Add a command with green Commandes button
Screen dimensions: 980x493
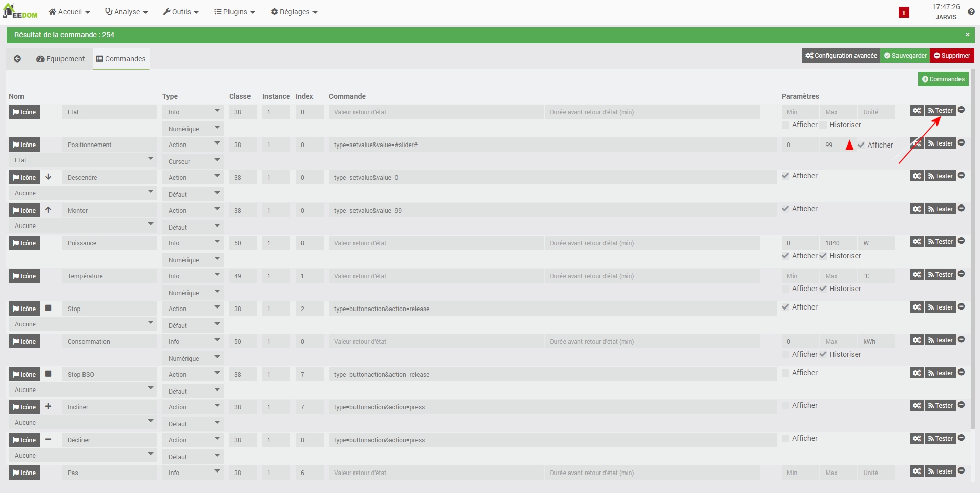pos(943,79)
